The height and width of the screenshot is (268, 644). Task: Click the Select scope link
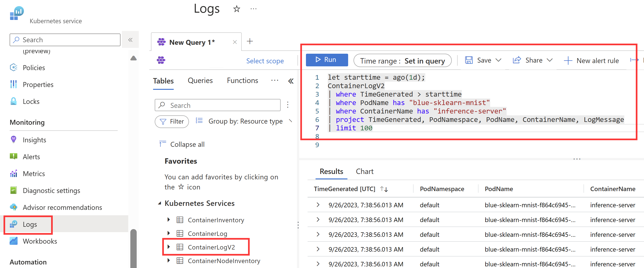265,61
